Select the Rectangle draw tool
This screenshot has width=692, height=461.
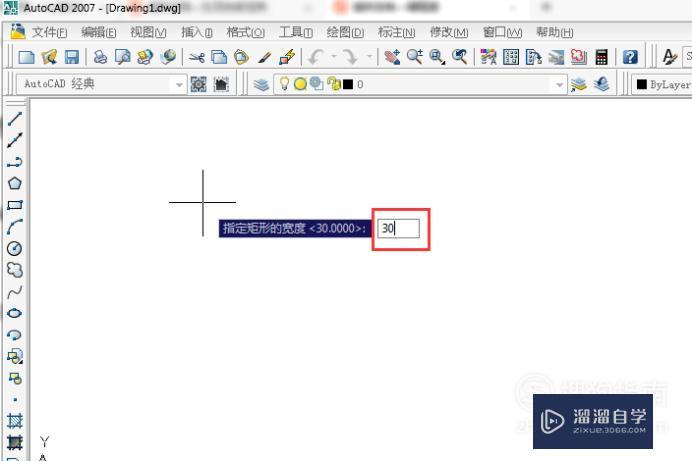pos(15,205)
